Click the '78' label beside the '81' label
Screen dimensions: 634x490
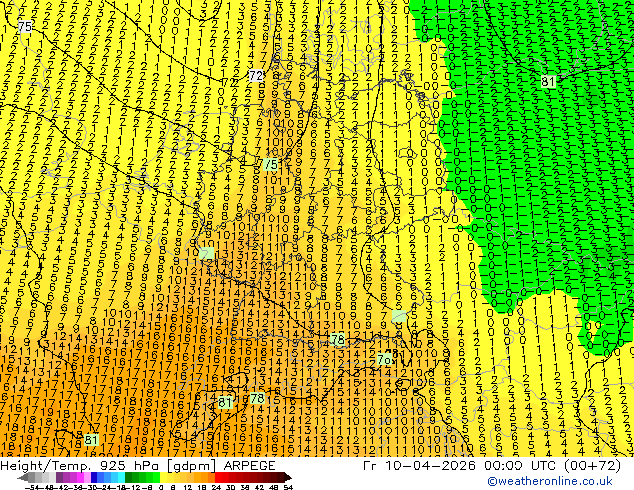257,398
